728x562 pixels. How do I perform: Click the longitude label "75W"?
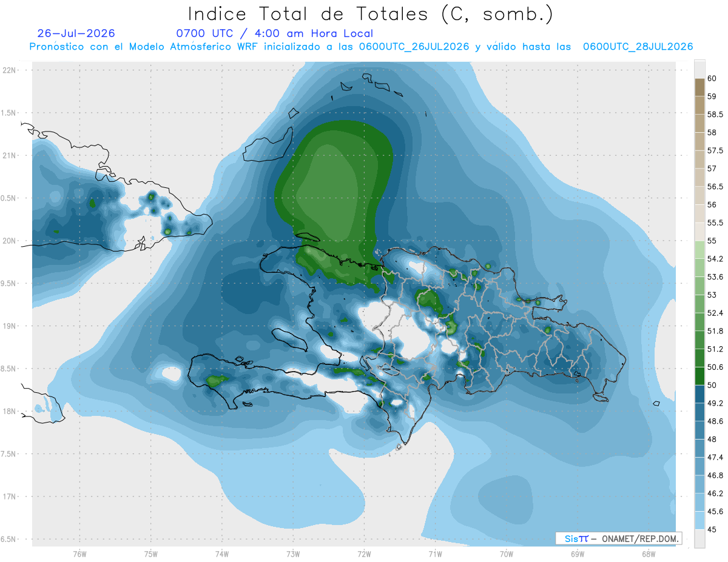point(150,554)
